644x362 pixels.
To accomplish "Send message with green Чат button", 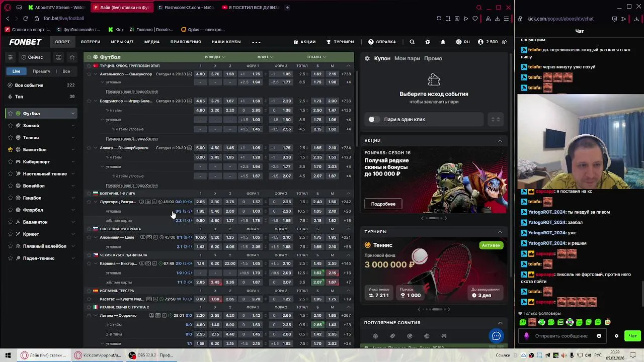I will (x=632, y=336).
